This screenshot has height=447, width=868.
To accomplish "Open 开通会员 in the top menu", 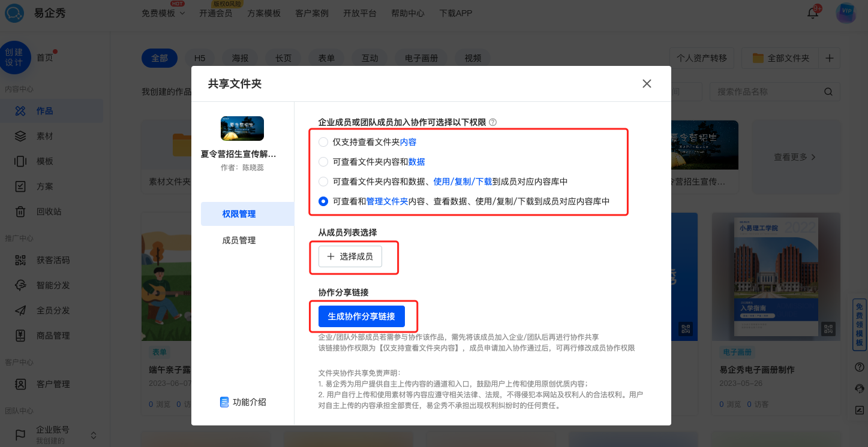I will pos(215,13).
